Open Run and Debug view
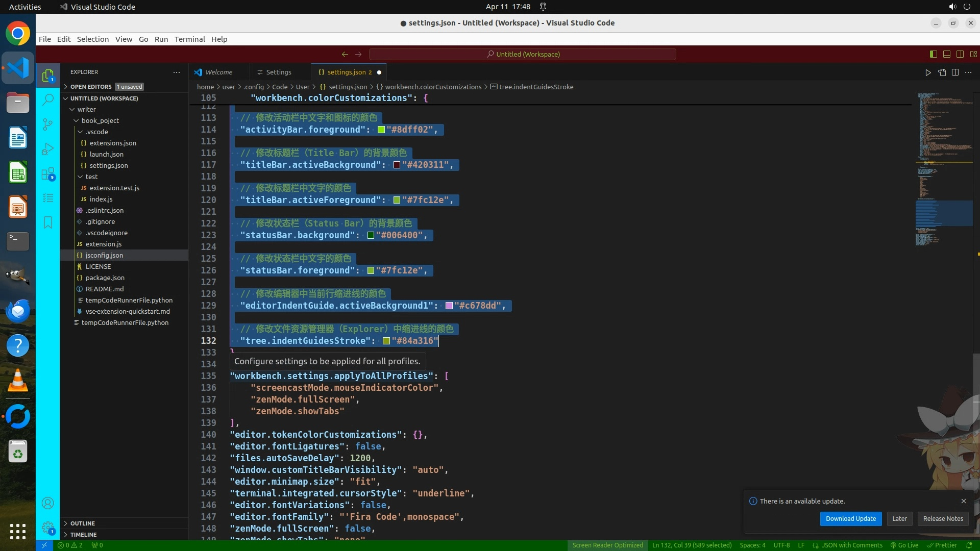 coord(48,149)
